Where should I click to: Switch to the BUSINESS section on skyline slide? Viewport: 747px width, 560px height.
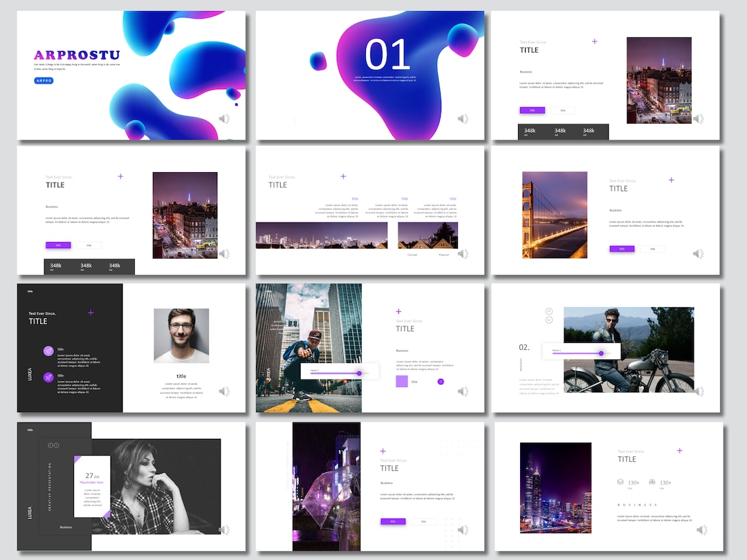(636, 505)
